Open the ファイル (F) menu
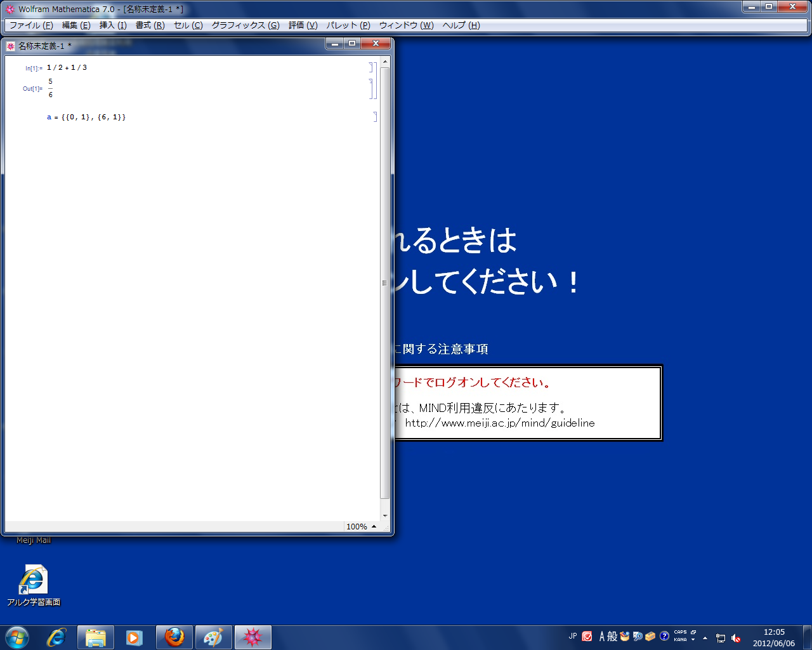Viewport: 812px width, 650px height. click(31, 25)
